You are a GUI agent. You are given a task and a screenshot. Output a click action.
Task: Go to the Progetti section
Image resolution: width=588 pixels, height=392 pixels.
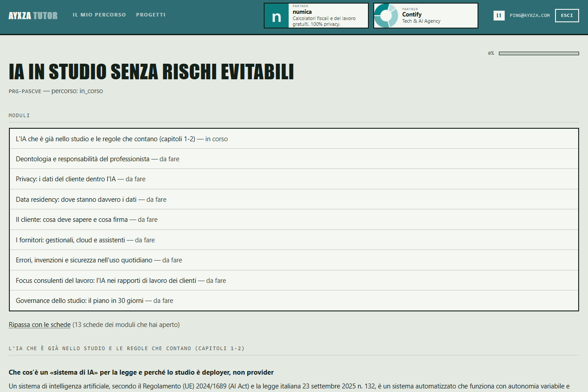coord(151,15)
